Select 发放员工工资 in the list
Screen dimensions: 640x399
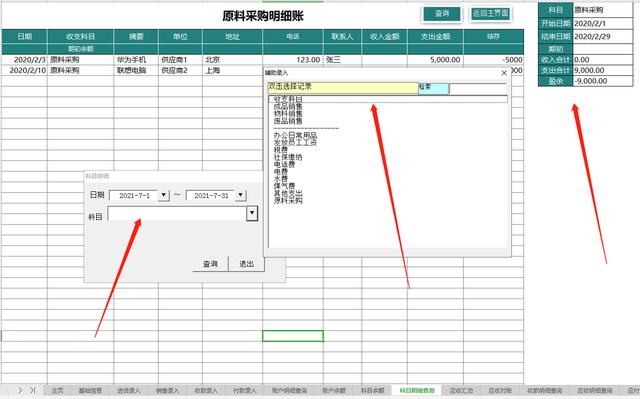coord(295,143)
